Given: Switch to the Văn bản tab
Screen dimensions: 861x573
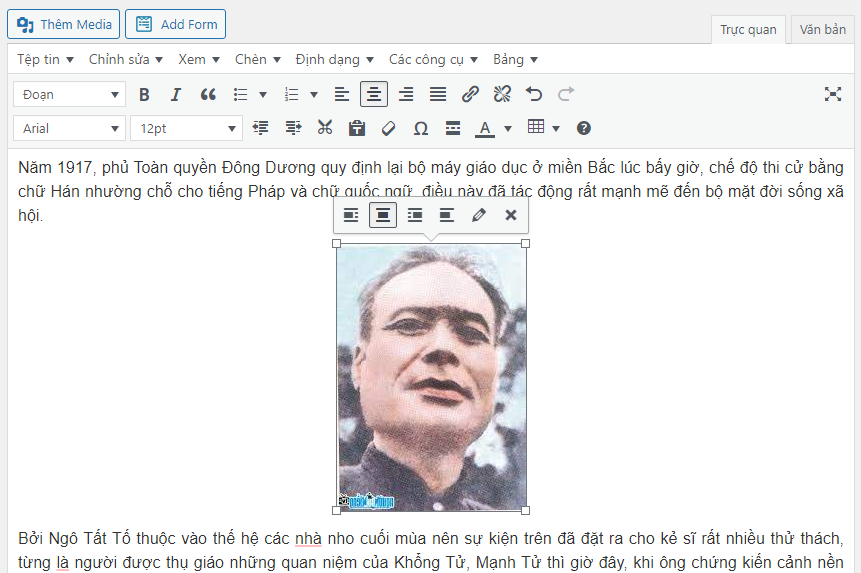Looking at the screenshot, I should click(x=822, y=29).
